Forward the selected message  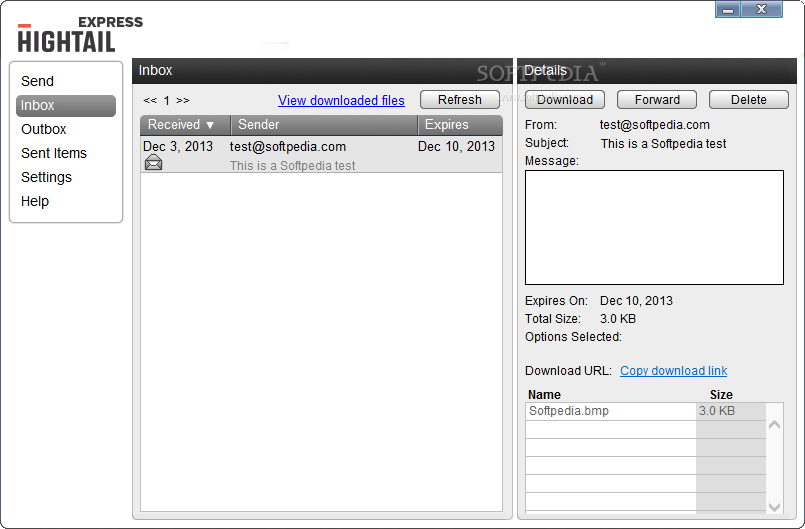(657, 100)
